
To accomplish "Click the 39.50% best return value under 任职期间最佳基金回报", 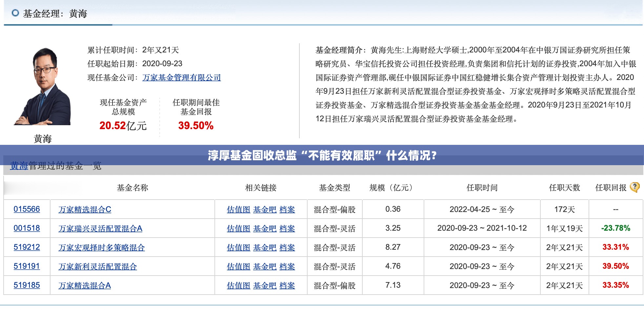I will (196, 126).
